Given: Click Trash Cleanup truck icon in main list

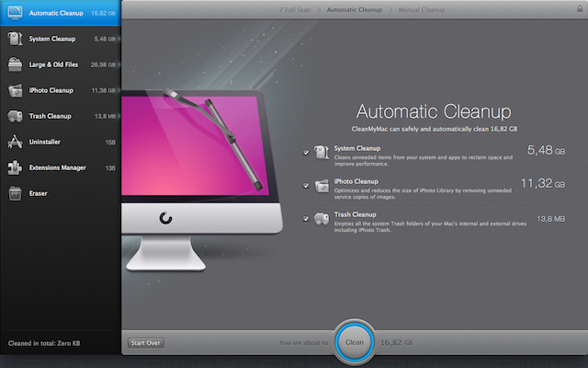Looking at the screenshot, I should pyautogui.click(x=322, y=219).
